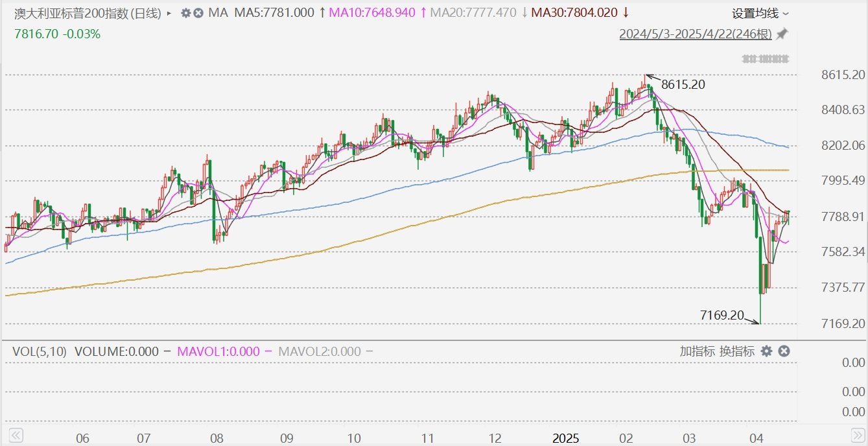Toggle the MA10 line label
This screenshot has width=868, height=446.
[372, 13]
